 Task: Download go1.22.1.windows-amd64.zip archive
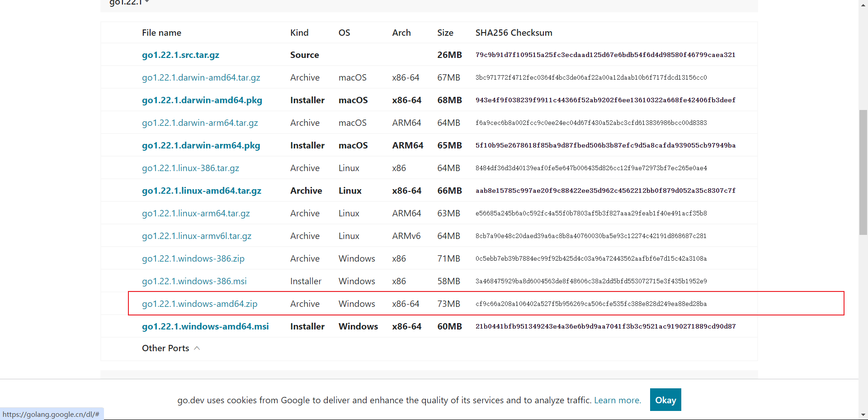click(x=200, y=304)
